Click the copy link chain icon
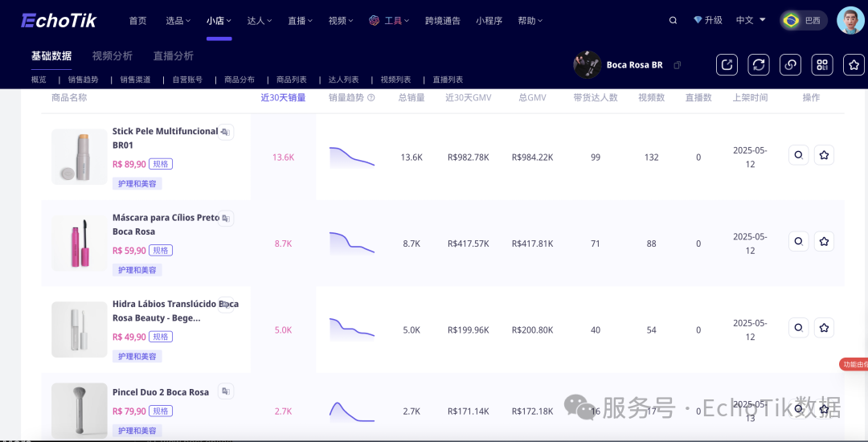The height and width of the screenshot is (442, 868). (x=790, y=65)
